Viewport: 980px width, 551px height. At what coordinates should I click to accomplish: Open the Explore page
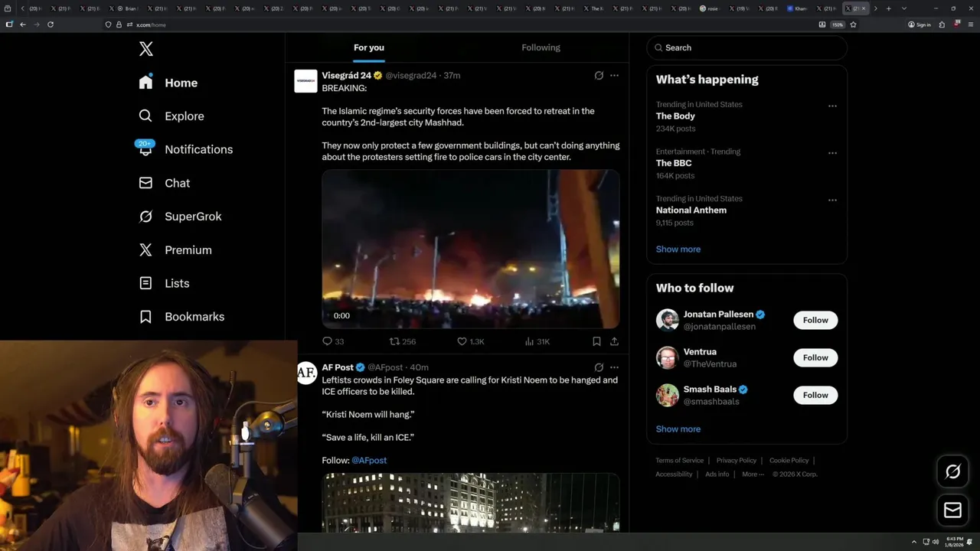pyautogui.click(x=171, y=116)
